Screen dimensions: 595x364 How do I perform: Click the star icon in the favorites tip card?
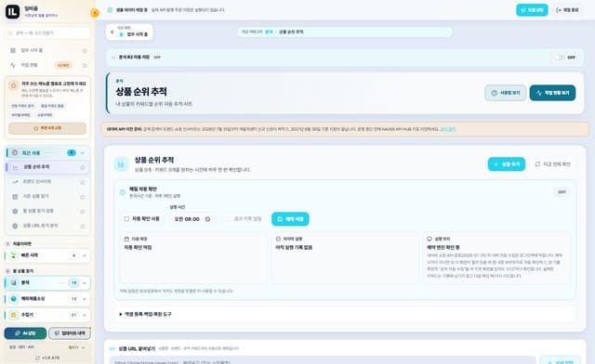click(14, 85)
